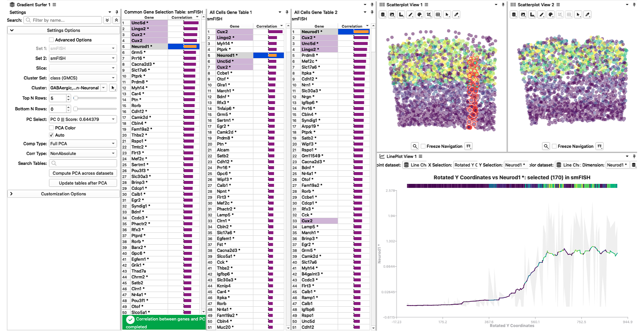This screenshot has width=644, height=331.
Task: Open dataset settings in Scatterplot View 1 toolbar
Action: [x=383, y=15]
